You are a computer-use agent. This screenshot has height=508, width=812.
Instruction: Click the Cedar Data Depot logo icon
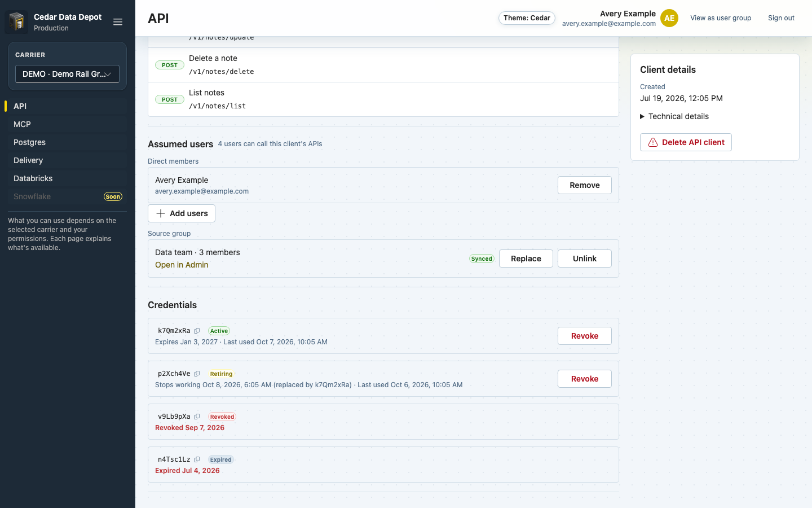(16, 22)
